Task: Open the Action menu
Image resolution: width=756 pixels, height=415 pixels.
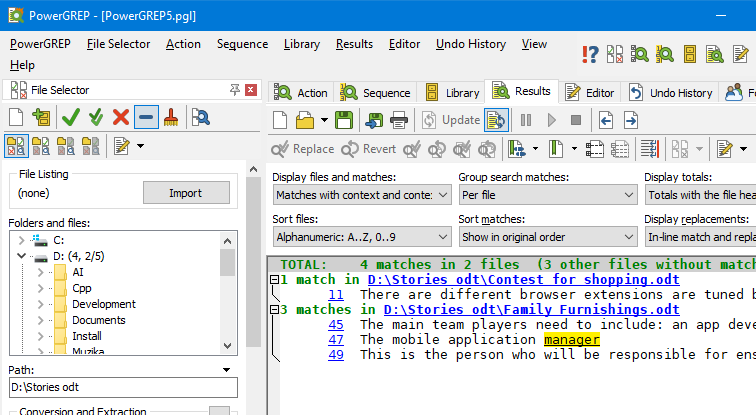Action: 183,44
